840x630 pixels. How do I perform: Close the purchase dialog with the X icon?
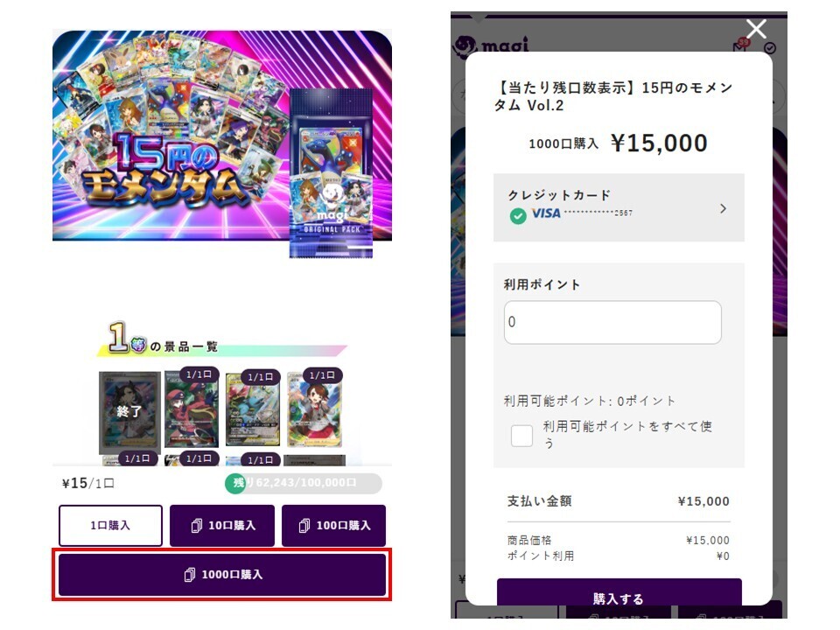click(x=756, y=29)
